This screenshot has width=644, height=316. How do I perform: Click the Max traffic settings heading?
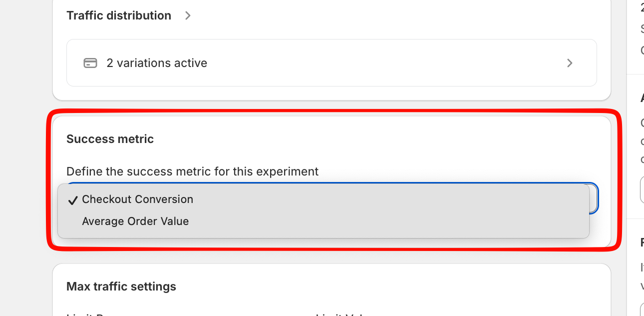tap(121, 286)
